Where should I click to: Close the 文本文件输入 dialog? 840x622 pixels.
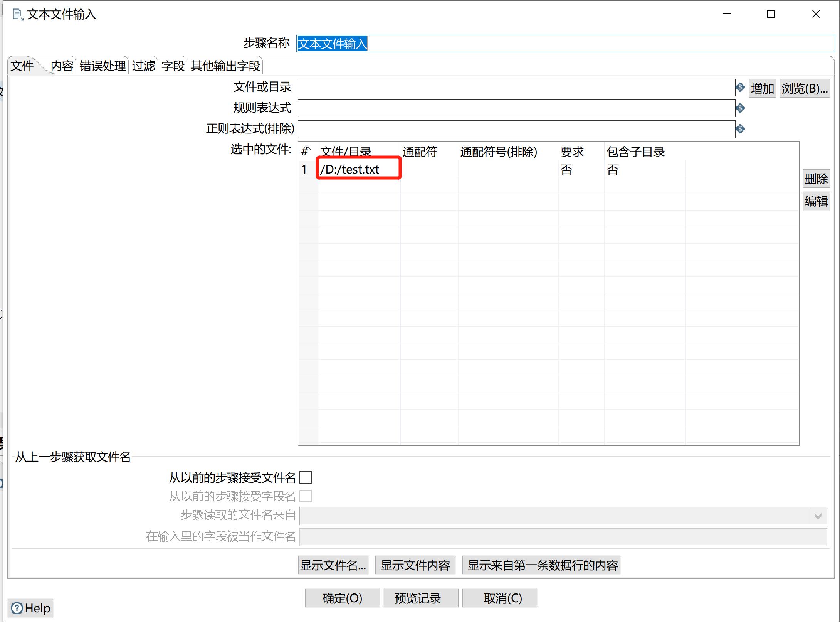tap(816, 14)
